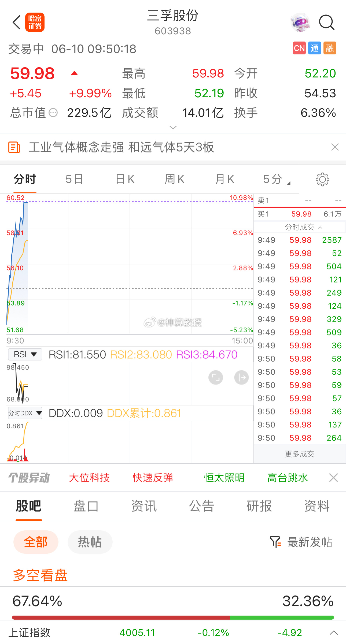346x644 pixels.
Task: Select the 热帖 posts filter
Action: coord(90,542)
